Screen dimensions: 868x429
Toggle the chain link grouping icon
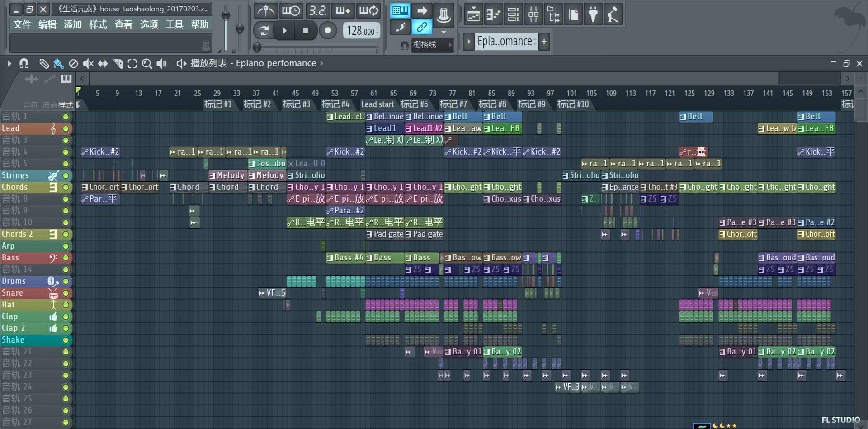[x=422, y=27]
